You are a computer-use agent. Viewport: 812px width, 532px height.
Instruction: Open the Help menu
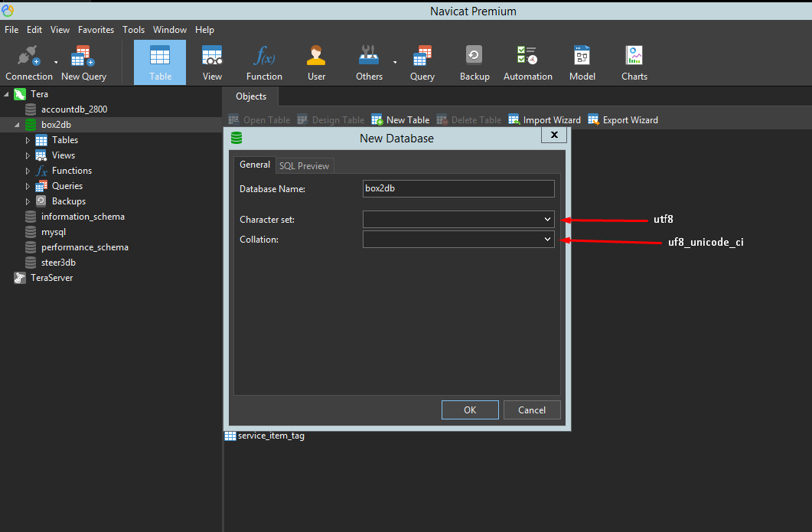[x=204, y=30]
